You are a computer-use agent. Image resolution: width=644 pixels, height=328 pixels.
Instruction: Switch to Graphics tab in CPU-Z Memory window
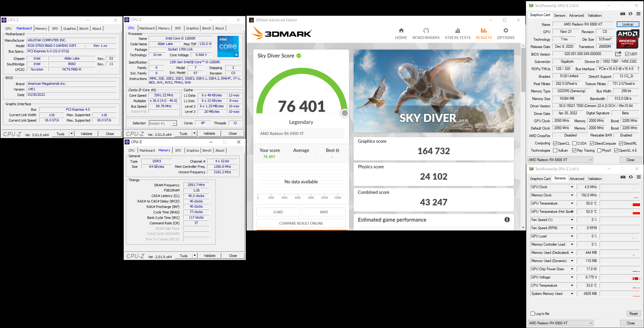tap(192, 150)
